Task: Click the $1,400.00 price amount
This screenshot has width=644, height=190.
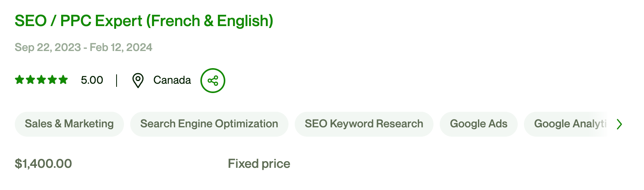Action: coord(43,164)
